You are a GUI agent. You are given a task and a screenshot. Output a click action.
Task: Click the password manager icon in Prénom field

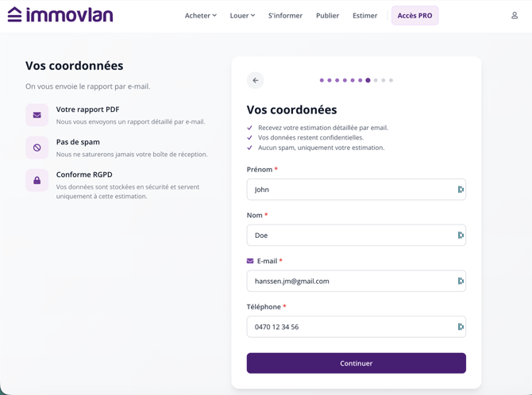coord(461,190)
